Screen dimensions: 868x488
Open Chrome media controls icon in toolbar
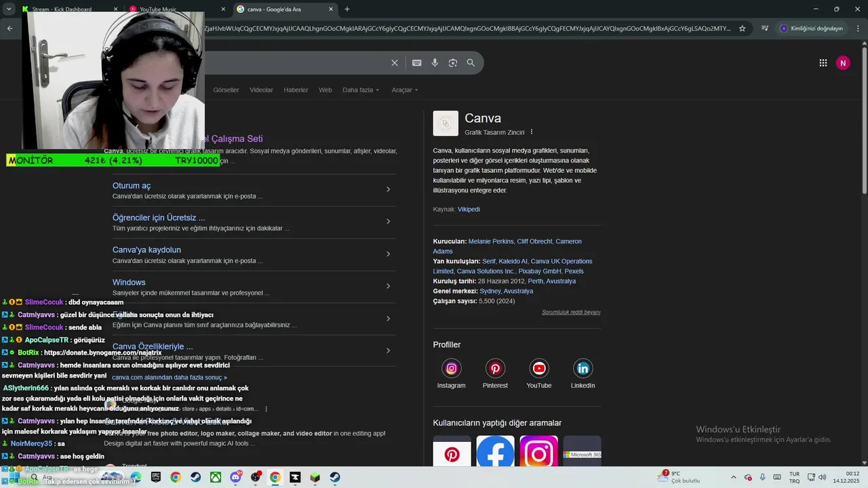point(765,28)
